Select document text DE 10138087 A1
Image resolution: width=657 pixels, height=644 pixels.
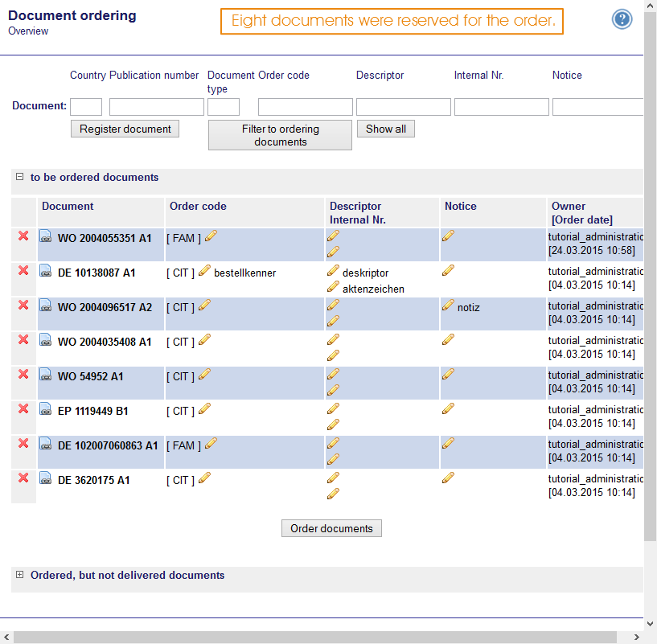(x=96, y=273)
